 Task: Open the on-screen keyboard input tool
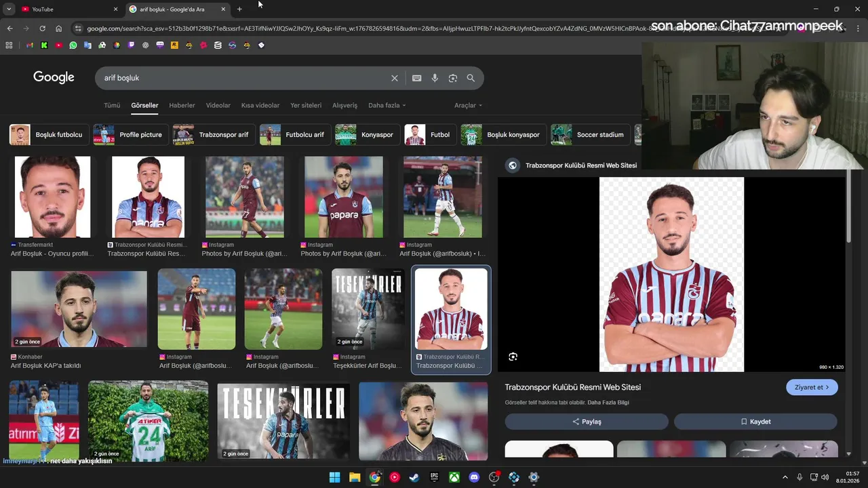click(417, 78)
